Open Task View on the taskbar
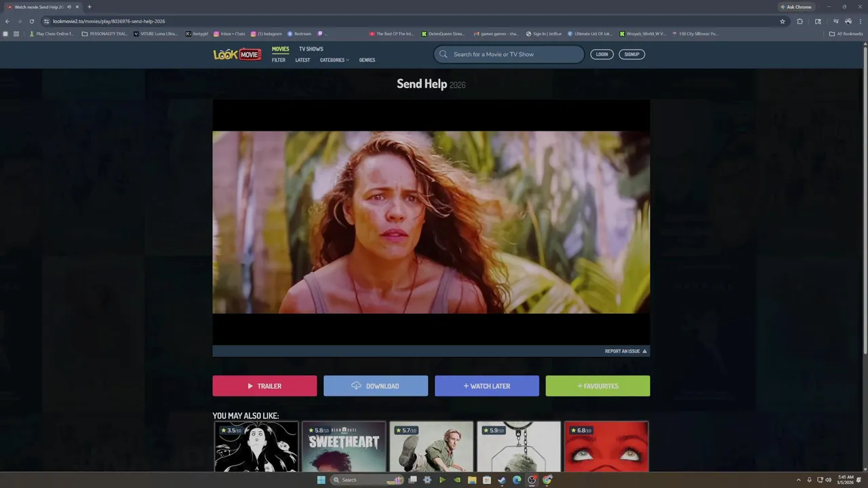The width and height of the screenshot is (868, 488). pos(412,480)
